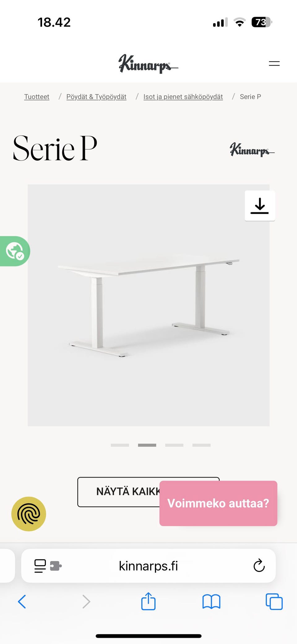297x644 pixels.
Task: Download the product image
Action: tap(260, 206)
